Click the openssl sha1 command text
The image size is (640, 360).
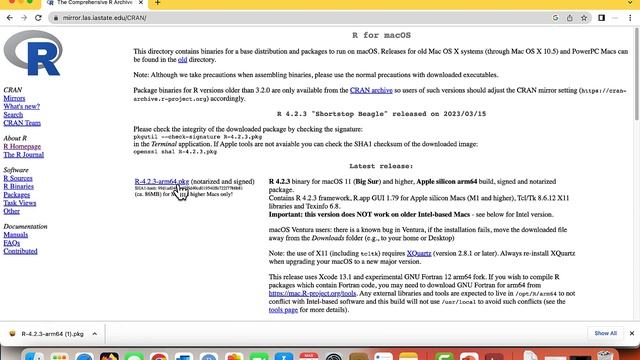[175, 152]
